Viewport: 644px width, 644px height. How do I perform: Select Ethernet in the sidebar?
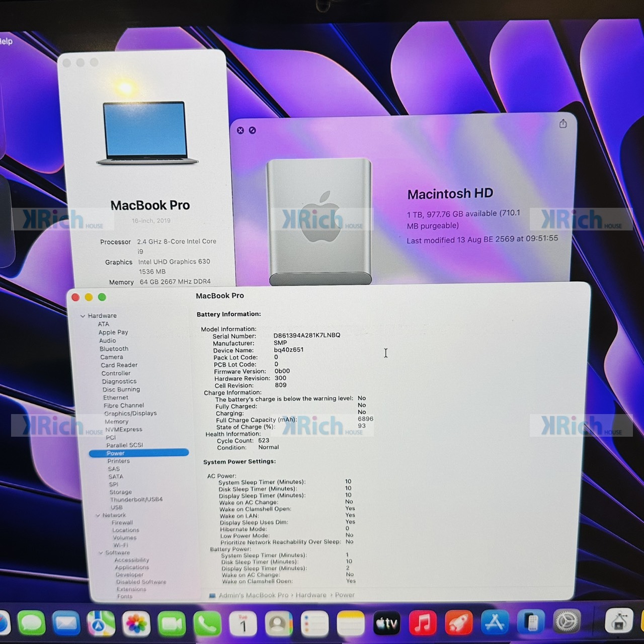pyautogui.click(x=116, y=397)
